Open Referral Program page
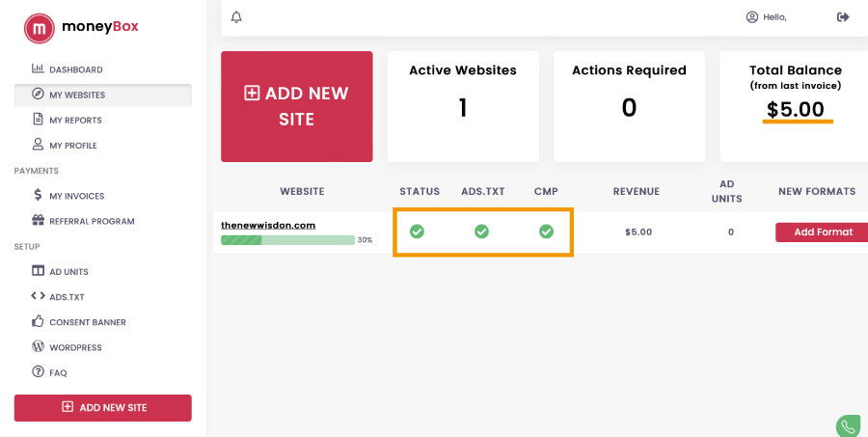The height and width of the screenshot is (437, 868). [x=103, y=221]
